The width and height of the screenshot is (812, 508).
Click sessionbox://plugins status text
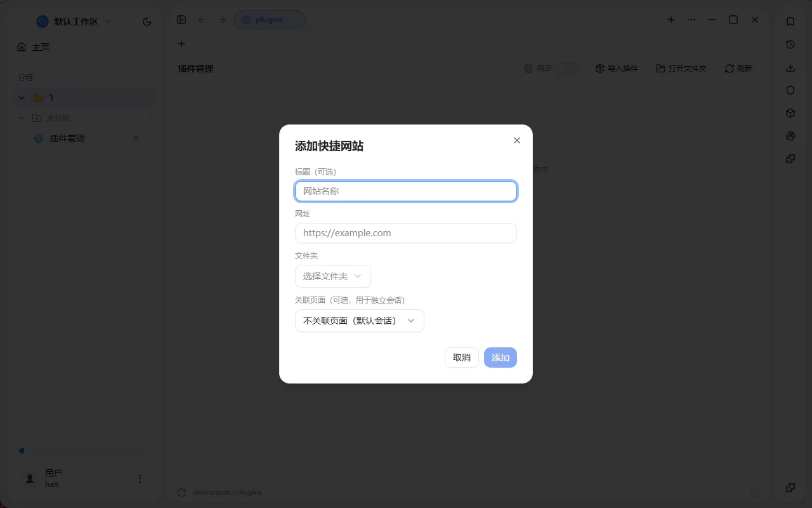(227, 492)
